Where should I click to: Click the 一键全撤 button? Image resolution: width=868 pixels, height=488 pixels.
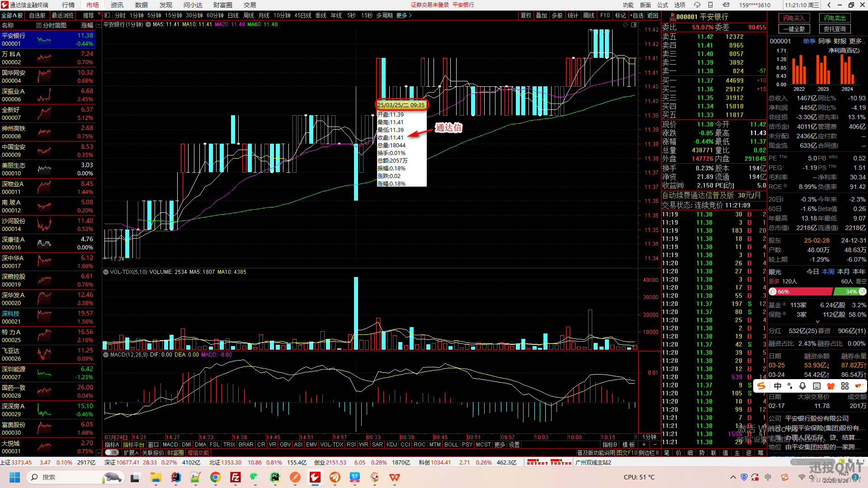tap(794, 29)
